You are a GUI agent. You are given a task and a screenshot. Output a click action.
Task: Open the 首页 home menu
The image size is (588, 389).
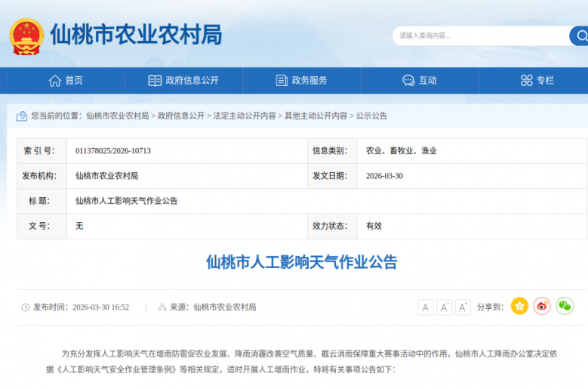point(66,81)
